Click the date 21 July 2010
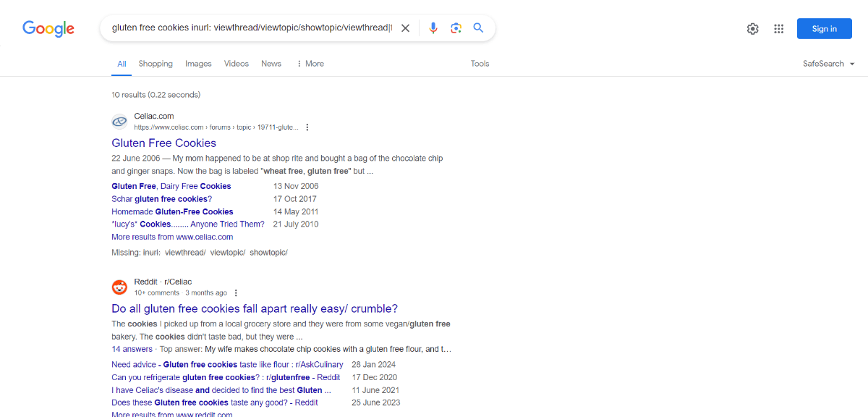 [x=296, y=224]
